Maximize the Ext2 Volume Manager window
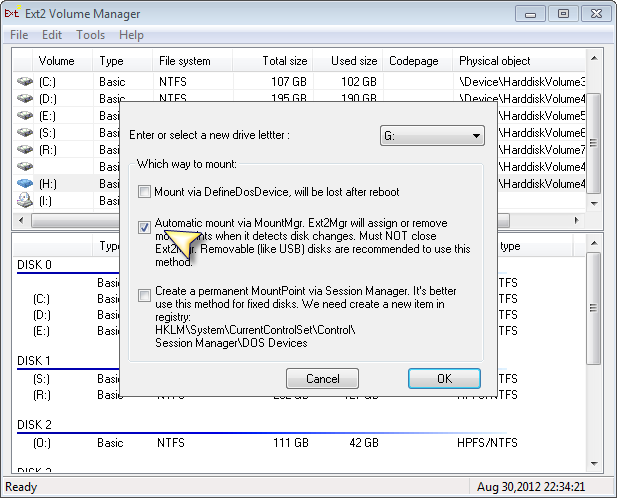 pos(563,14)
